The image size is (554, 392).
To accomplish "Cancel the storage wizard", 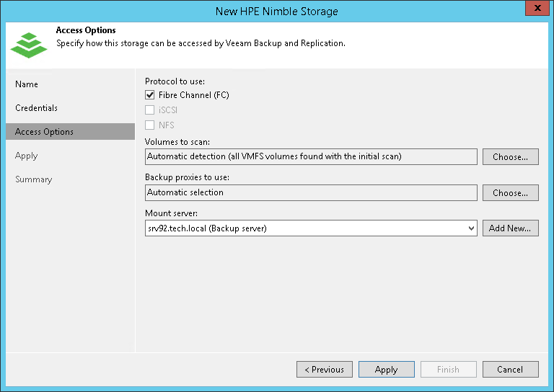I will click(510, 370).
